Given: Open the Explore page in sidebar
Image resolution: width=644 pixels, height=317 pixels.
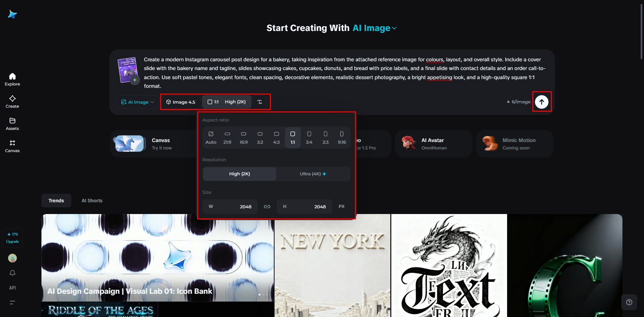Looking at the screenshot, I should pyautogui.click(x=12, y=79).
